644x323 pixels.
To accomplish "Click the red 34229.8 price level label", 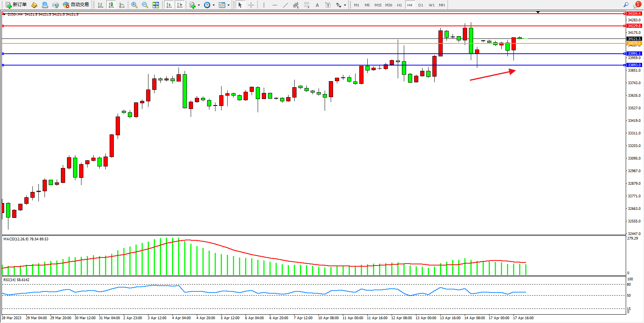I will click(634, 26).
